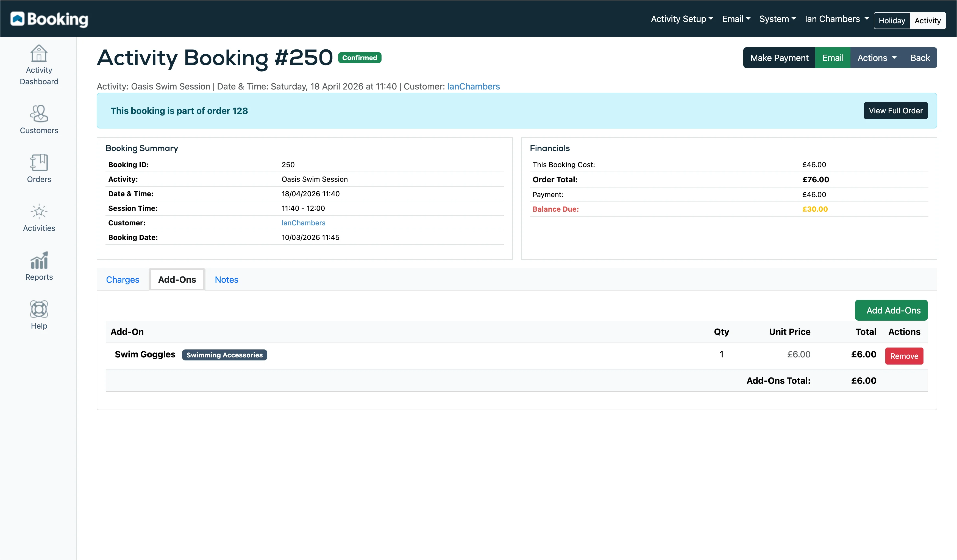Click the Activities sidebar label
This screenshot has width=957, height=560.
pyautogui.click(x=39, y=228)
